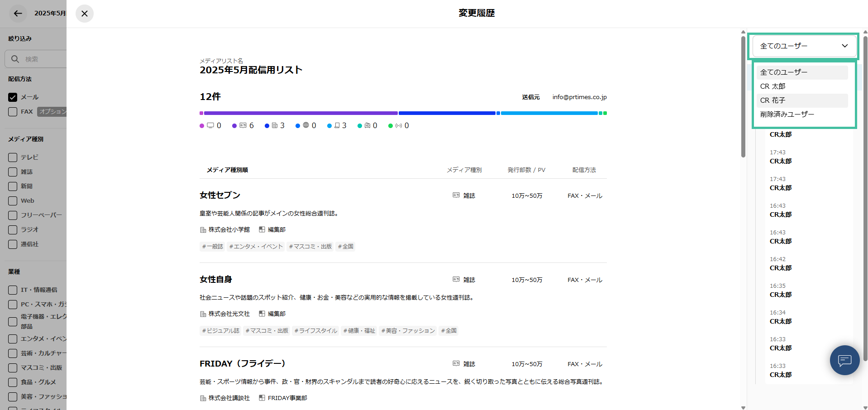Pick CR 太郎 from the user options
868x410 pixels.
tap(773, 86)
